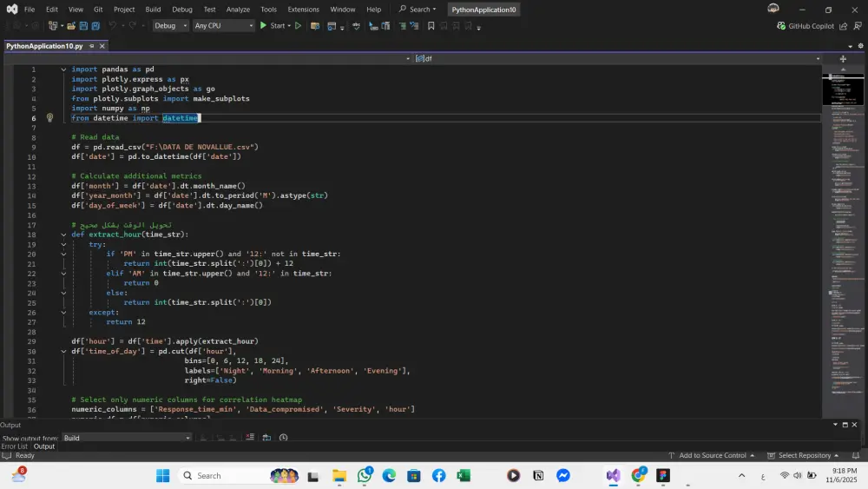The width and height of the screenshot is (868, 489).
Task: Click the notifications bell in status bar
Action: [856, 455]
